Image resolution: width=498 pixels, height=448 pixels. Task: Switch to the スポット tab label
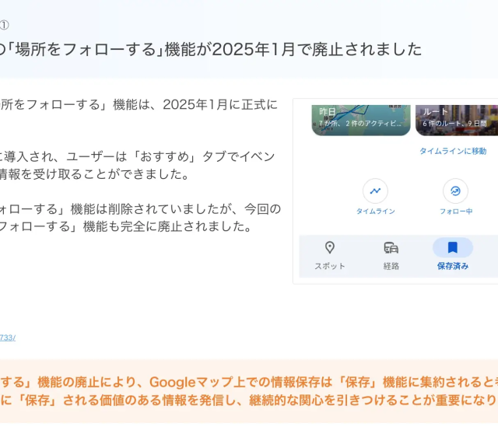(x=330, y=266)
